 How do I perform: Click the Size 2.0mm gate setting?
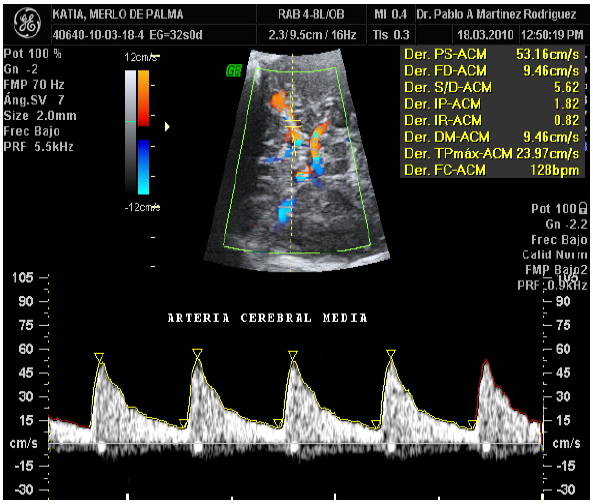point(40,115)
